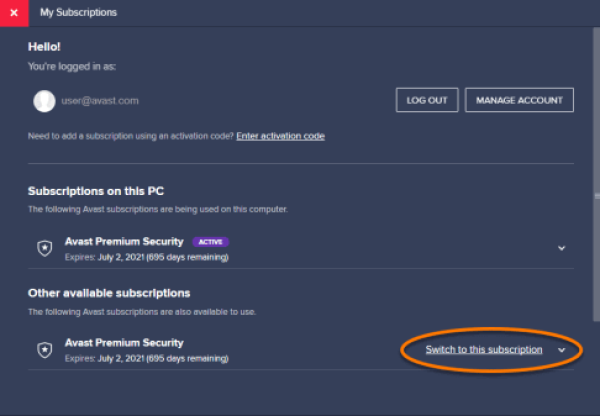600x416 pixels.
Task: Click 'are also available to use' description
Action: (142, 312)
